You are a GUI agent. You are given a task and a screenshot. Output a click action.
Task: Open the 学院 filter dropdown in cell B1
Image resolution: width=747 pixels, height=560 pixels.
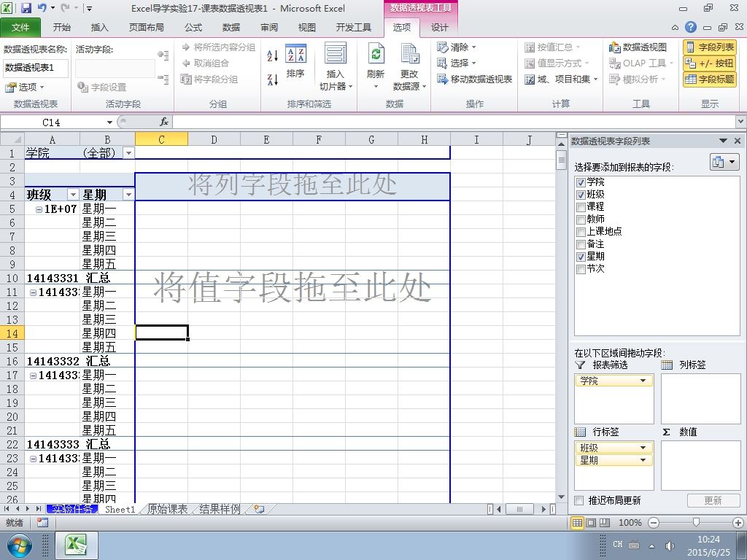[128, 153]
